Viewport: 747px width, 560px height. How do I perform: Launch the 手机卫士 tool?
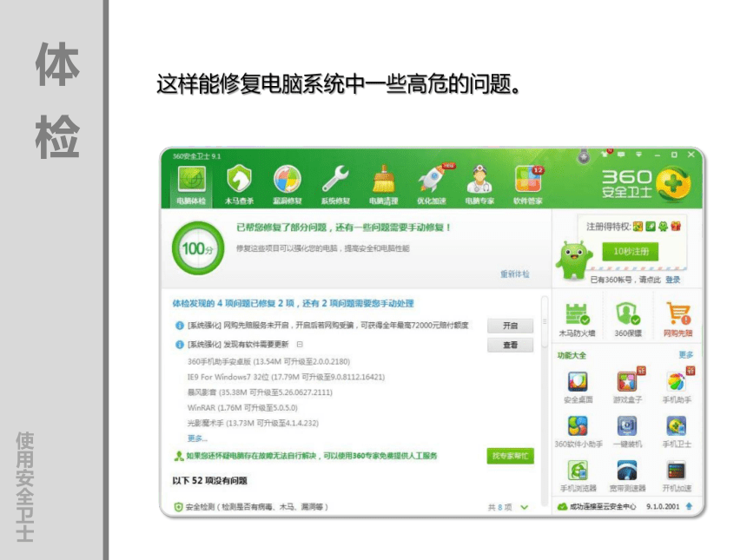677,426
